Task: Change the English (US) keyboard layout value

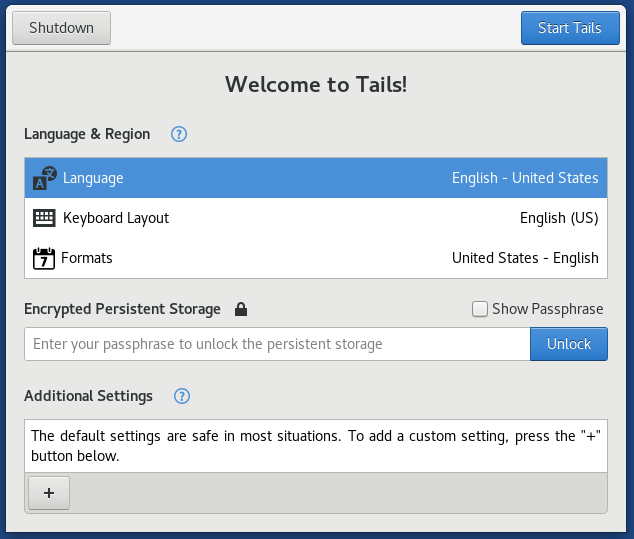Action: tap(558, 218)
